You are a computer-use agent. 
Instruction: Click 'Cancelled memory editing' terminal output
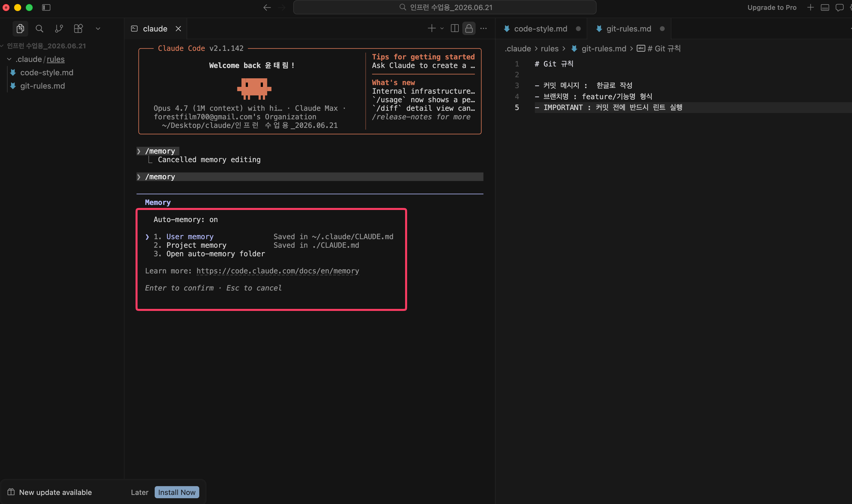(209, 160)
